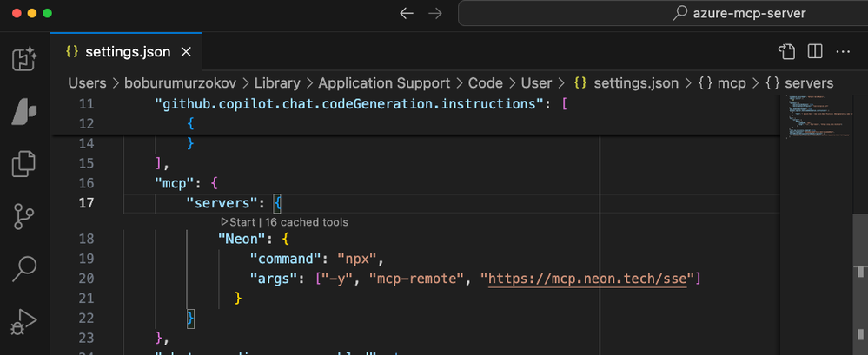
Task: Navigate back with the left arrow
Action: point(407,14)
